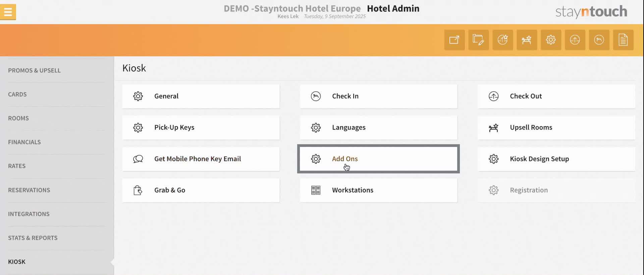
Task: Open the Integrations sidebar section
Action: click(x=56, y=214)
